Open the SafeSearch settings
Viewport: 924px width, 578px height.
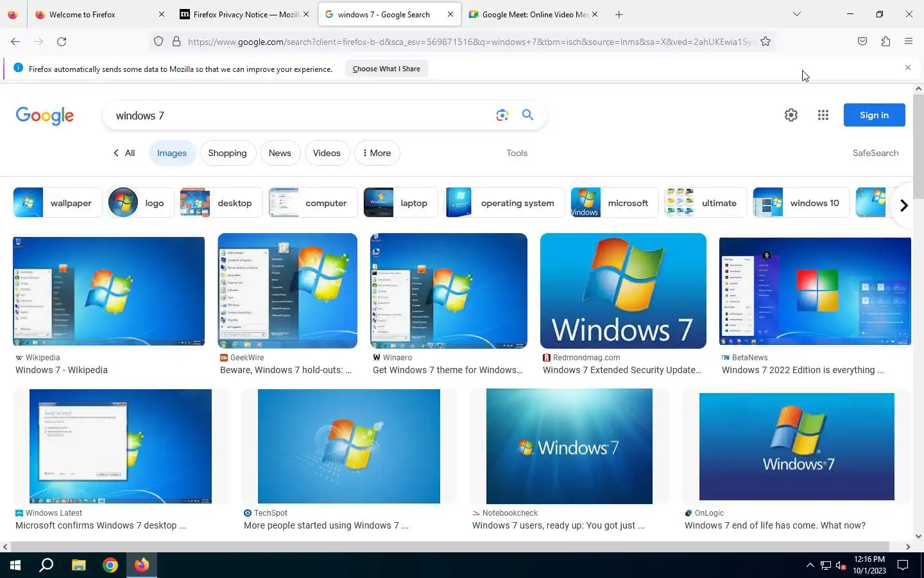click(875, 153)
